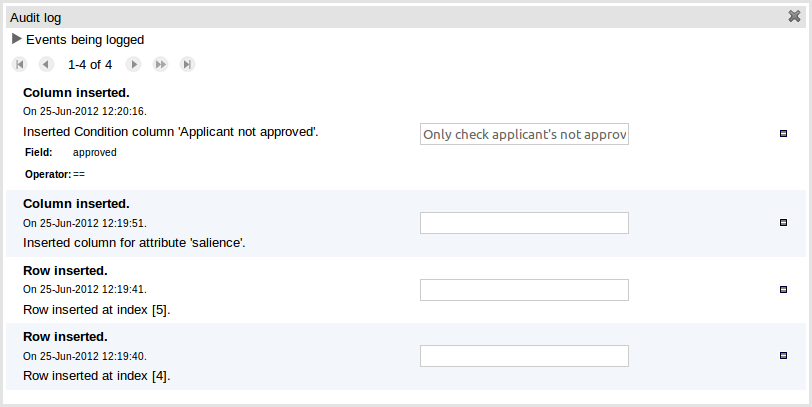Click empty comment field for salience column entry
Image resolution: width=812 pixels, height=407 pixels.
tap(524, 223)
